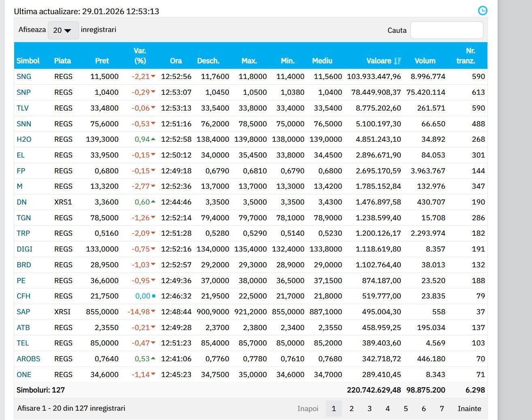532x420 pixels.
Task: Sort table by Volum column header
Action: pos(425,61)
